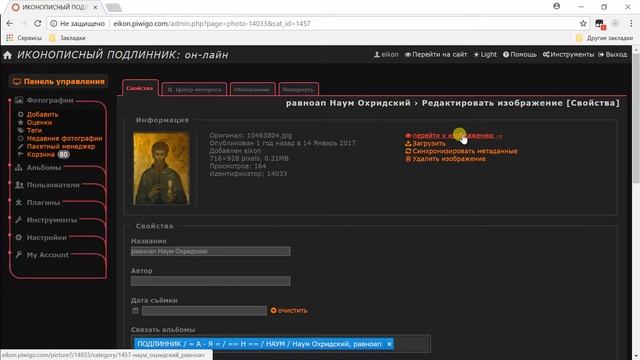Expand the My Account sidebar section
Screen dimensions: 640x360
(47, 255)
